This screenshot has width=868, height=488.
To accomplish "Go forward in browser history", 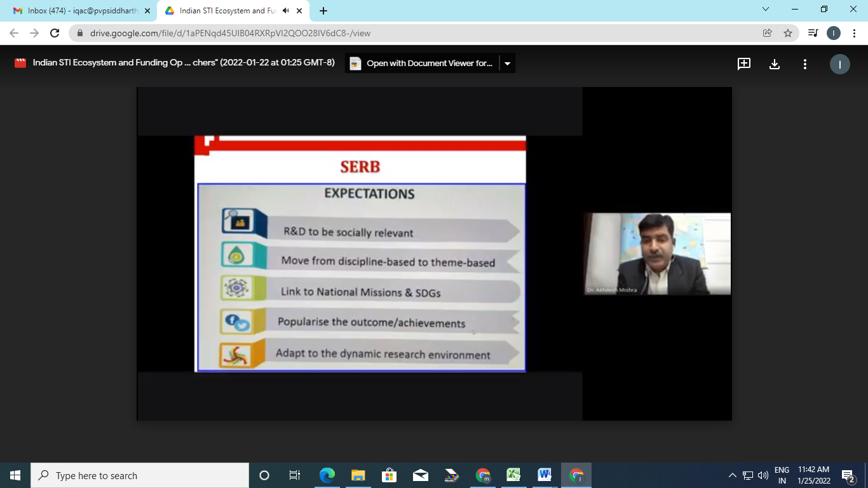I will click(34, 33).
